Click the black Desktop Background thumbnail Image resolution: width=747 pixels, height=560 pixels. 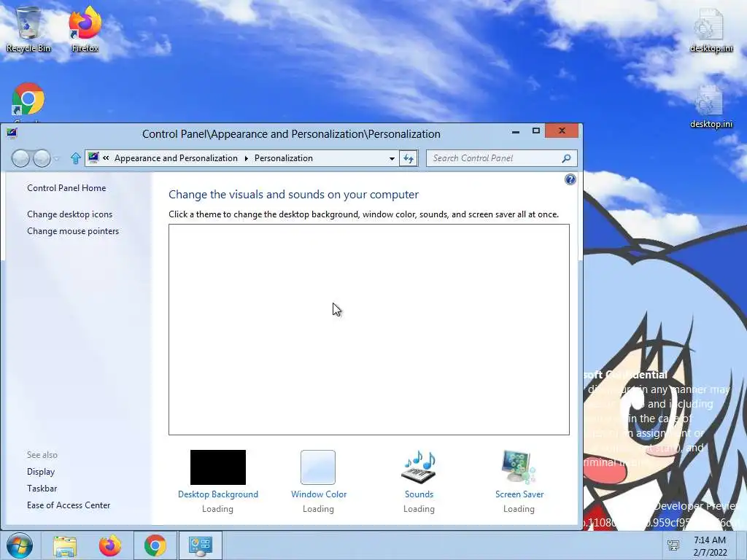click(x=217, y=467)
